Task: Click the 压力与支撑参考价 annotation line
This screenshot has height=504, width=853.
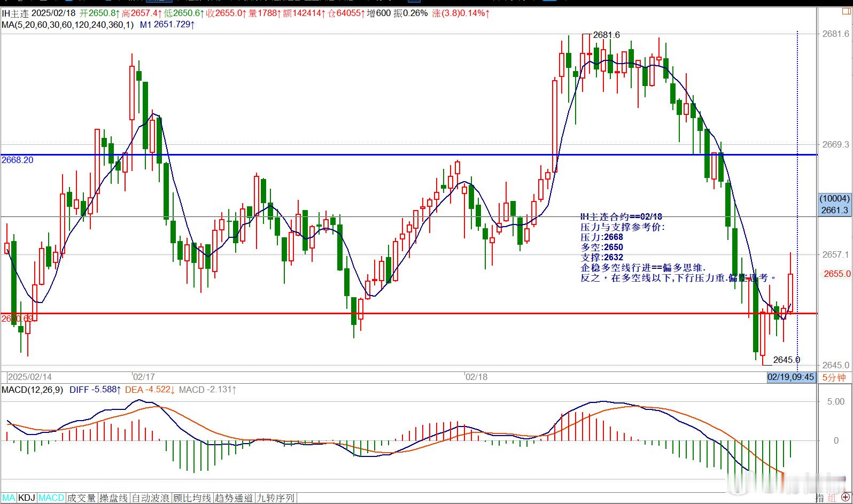Action: pos(623,227)
